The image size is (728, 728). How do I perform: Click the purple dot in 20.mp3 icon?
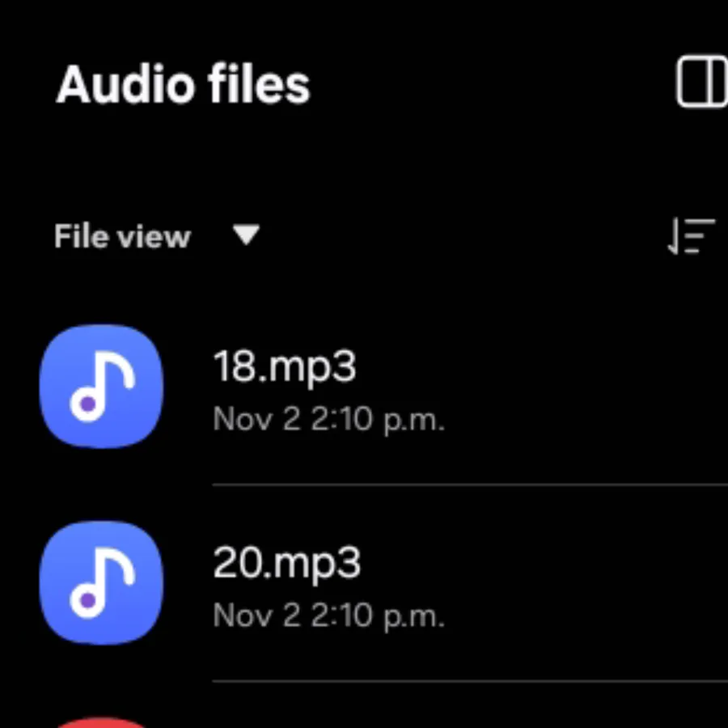(x=88, y=600)
